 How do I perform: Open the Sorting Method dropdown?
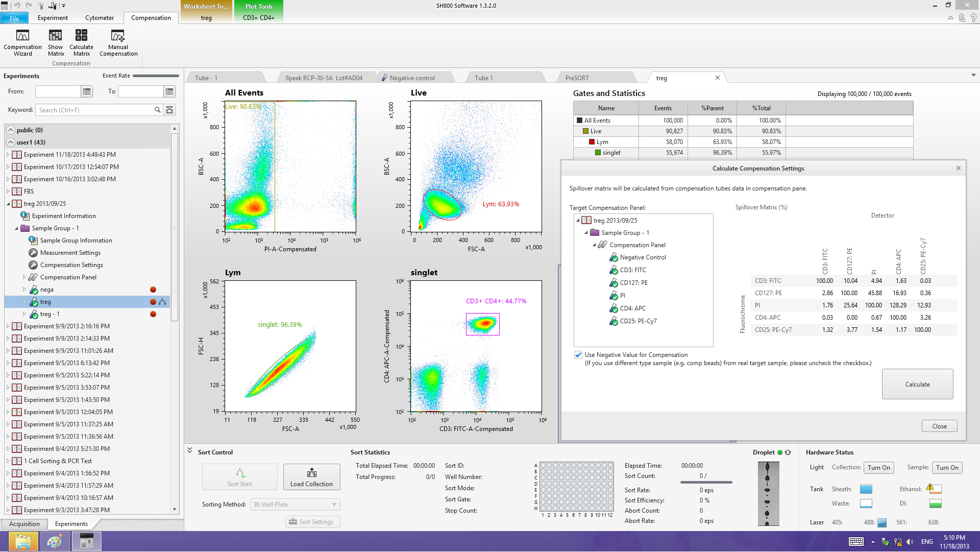pyautogui.click(x=295, y=505)
